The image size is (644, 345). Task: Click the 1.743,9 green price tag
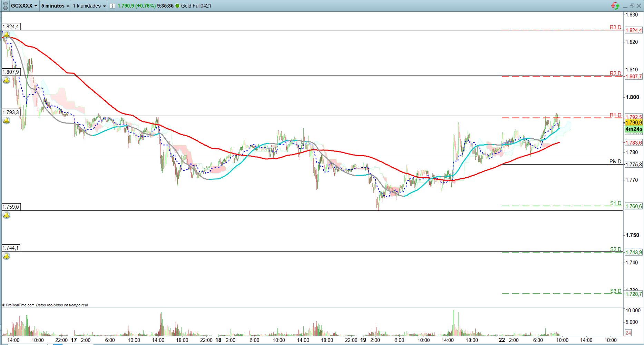pyautogui.click(x=634, y=252)
